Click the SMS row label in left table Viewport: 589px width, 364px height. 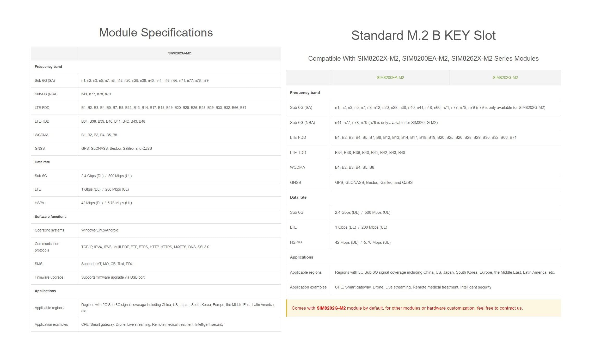[39, 264]
